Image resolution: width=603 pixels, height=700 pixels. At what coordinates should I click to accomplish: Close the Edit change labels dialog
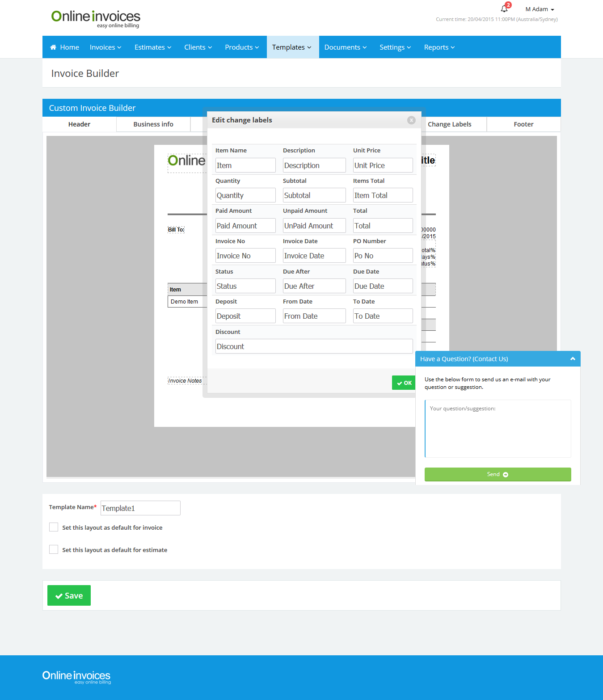[x=411, y=120]
